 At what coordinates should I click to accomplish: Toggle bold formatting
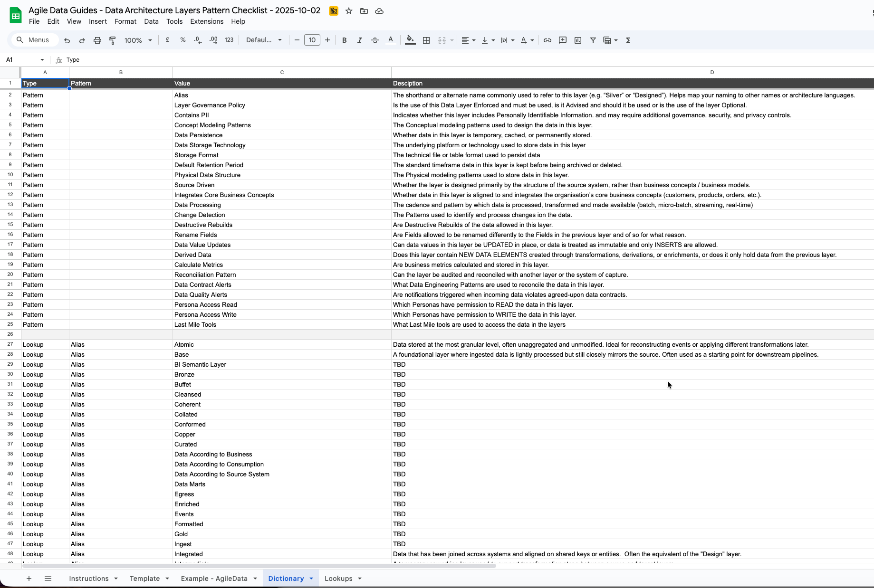click(345, 40)
